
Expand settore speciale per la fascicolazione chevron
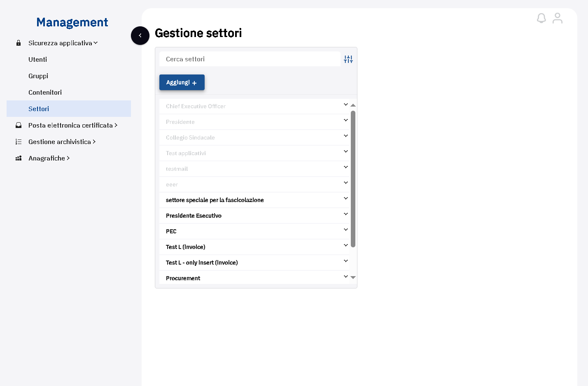[x=346, y=198]
